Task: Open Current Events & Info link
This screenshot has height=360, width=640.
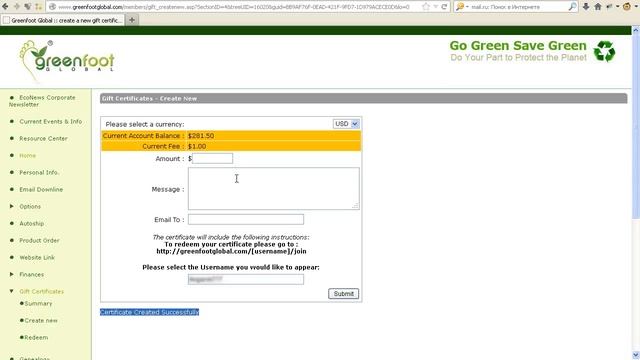Action: point(51,122)
